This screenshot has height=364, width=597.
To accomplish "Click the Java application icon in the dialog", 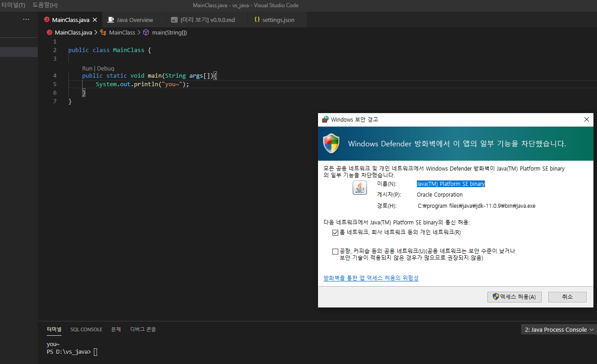I will 360,188.
